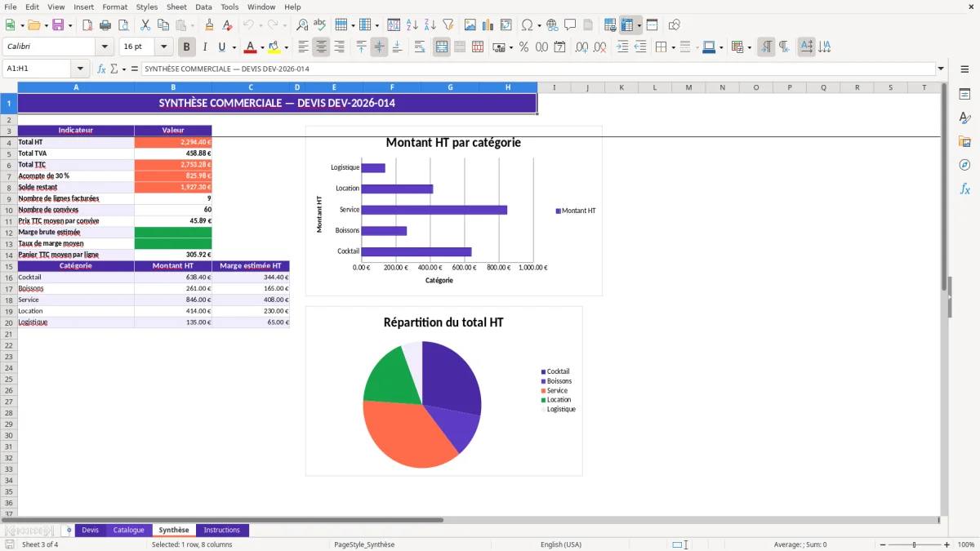Expand the formula bar

[x=941, y=69]
